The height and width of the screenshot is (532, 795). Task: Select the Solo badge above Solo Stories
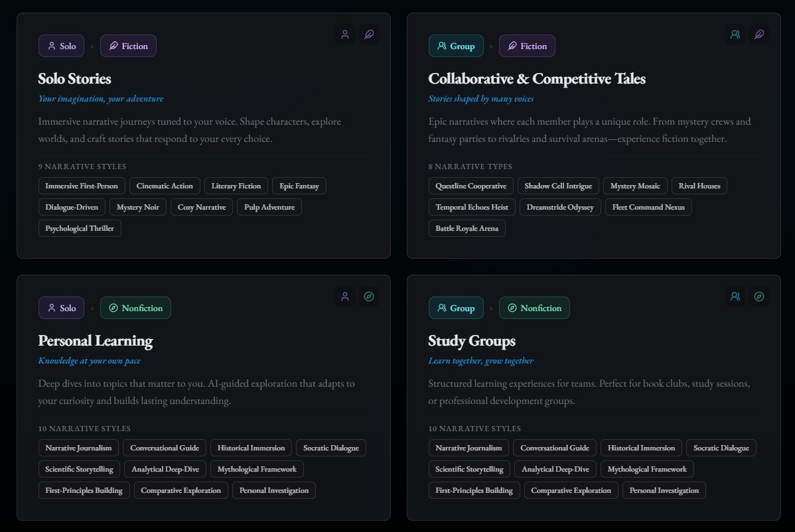tap(61, 46)
